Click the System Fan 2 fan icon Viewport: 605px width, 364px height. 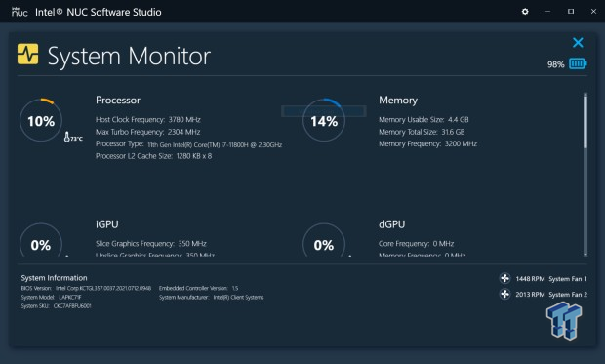[x=504, y=294]
